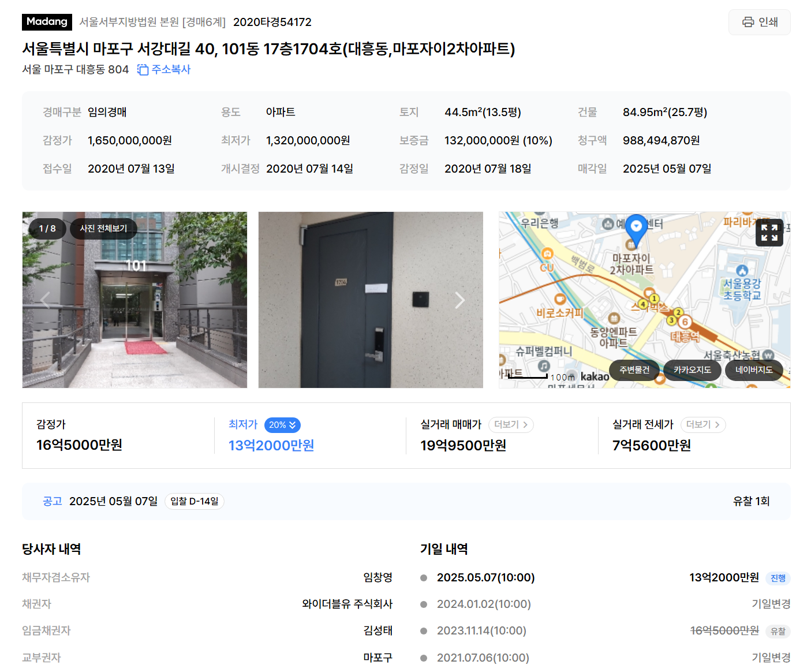796x672 pixels.
Task: Click the 2023.11.14(10:00) schedule entry
Action: [481, 630]
